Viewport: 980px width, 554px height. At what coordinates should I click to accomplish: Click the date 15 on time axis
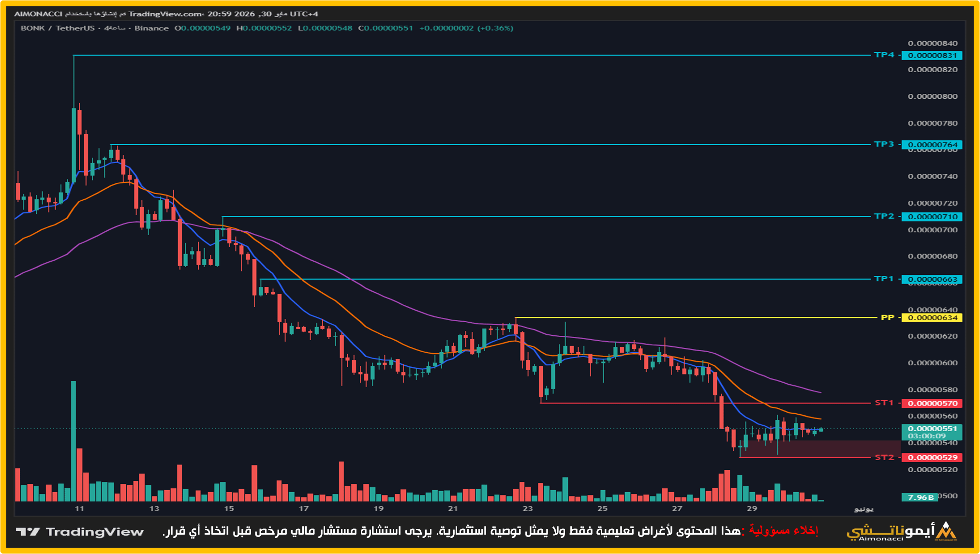[x=229, y=509]
